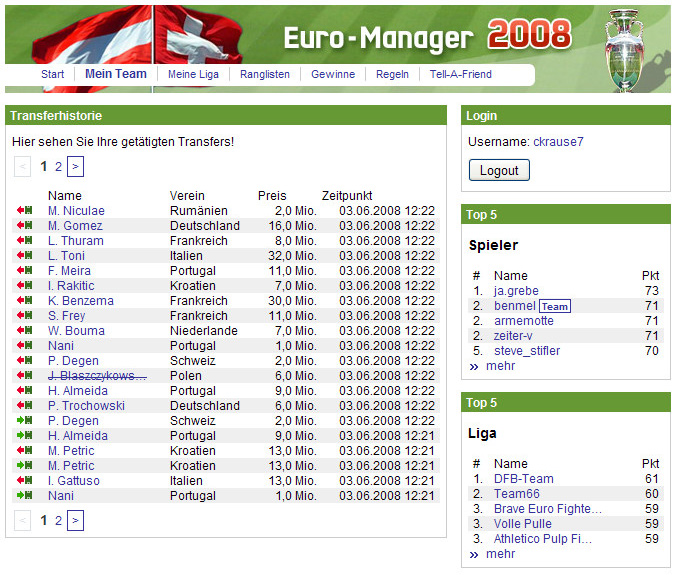Go to next page using bottom pager arrow
Image resolution: width=676 pixels, height=575 pixels.
75,520
